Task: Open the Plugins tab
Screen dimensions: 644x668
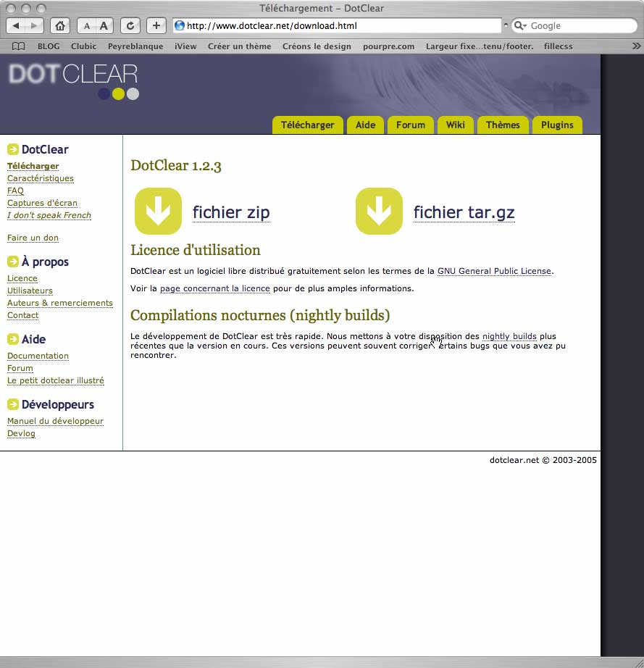Action: [x=557, y=125]
